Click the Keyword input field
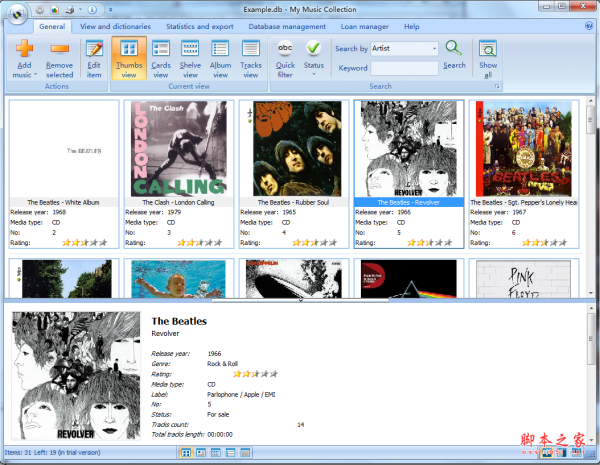 coord(404,68)
